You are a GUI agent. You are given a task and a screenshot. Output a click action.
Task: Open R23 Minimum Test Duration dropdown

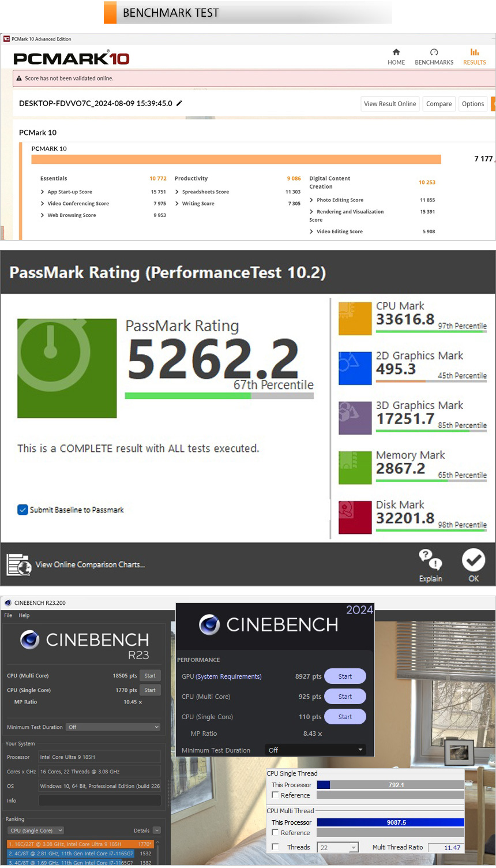(x=113, y=727)
